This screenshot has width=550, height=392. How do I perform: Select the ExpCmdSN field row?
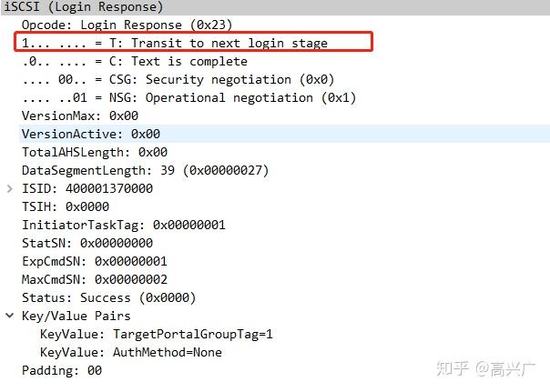click(95, 261)
